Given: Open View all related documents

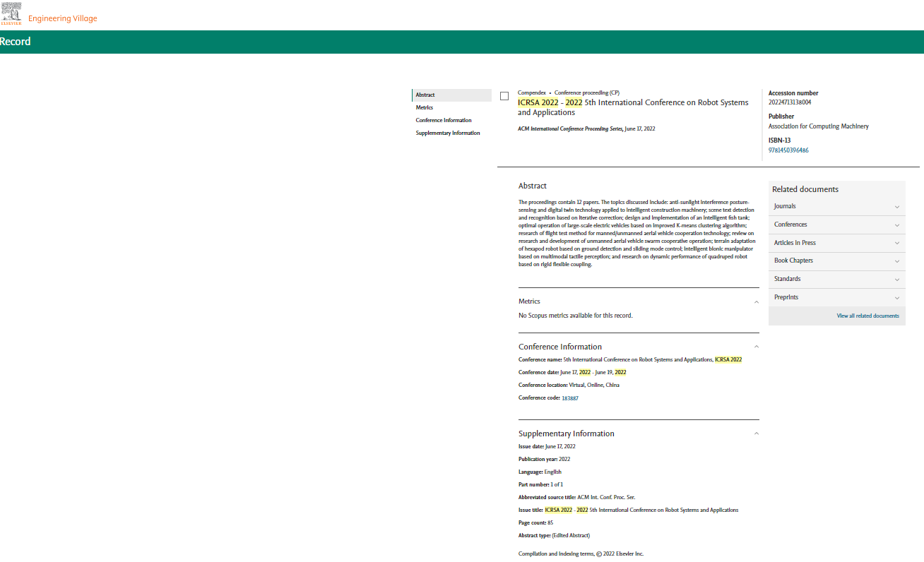Looking at the screenshot, I should (x=868, y=316).
